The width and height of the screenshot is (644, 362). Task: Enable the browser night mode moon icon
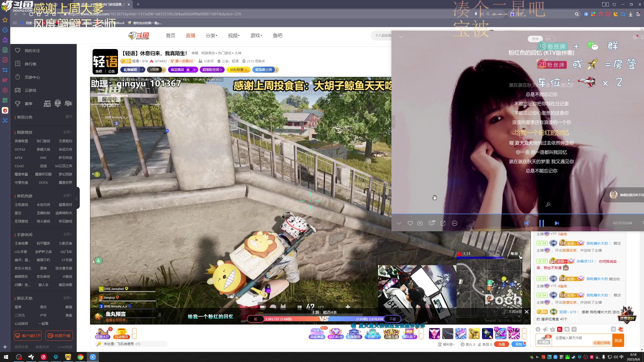616,14
